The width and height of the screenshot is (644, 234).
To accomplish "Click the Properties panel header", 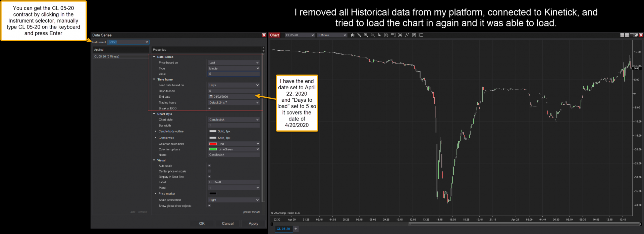I will click(x=206, y=49).
